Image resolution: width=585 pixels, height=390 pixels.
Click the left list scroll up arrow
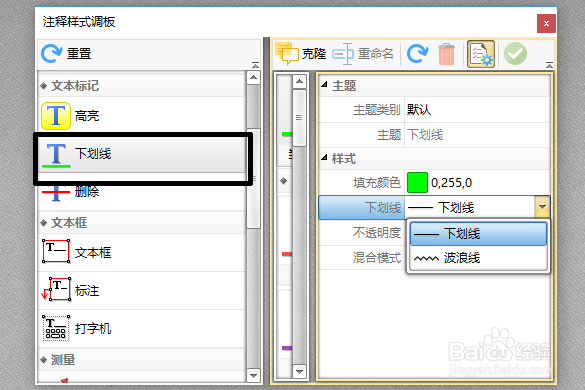[253, 78]
